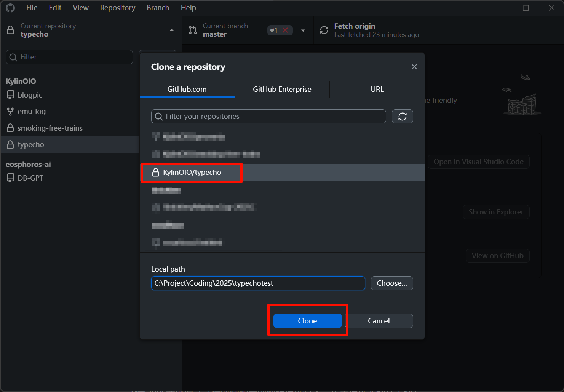This screenshot has width=564, height=392.
Task: Minimize the GitHub Desktop window
Action: pos(500,8)
